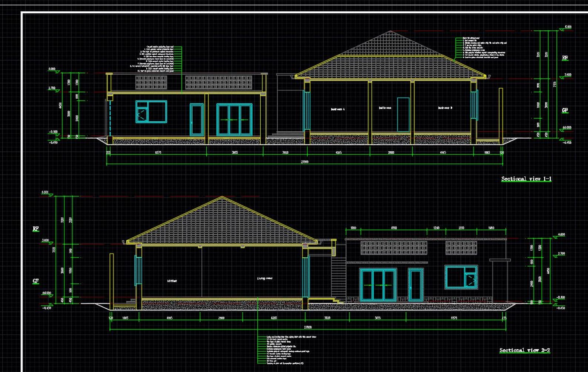This screenshot has height=372, width=588.
Task: Select the cyan bathroom door in Sectional view 1-1
Action: point(403,114)
